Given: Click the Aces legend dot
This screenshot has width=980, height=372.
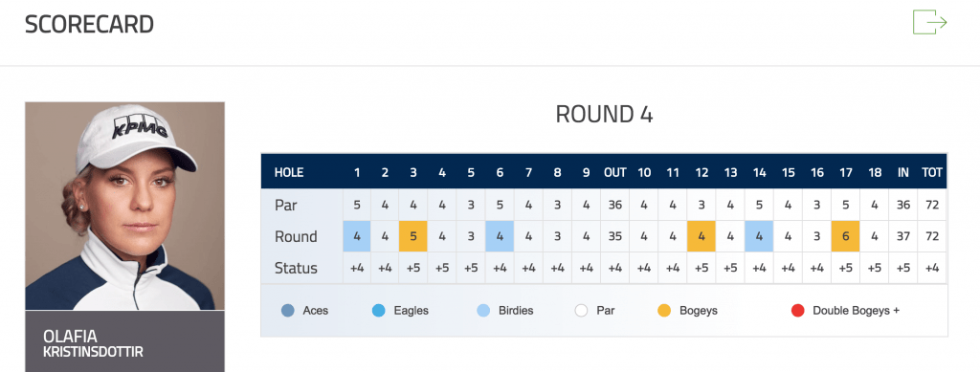Looking at the screenshot, I should coord(288,310).
